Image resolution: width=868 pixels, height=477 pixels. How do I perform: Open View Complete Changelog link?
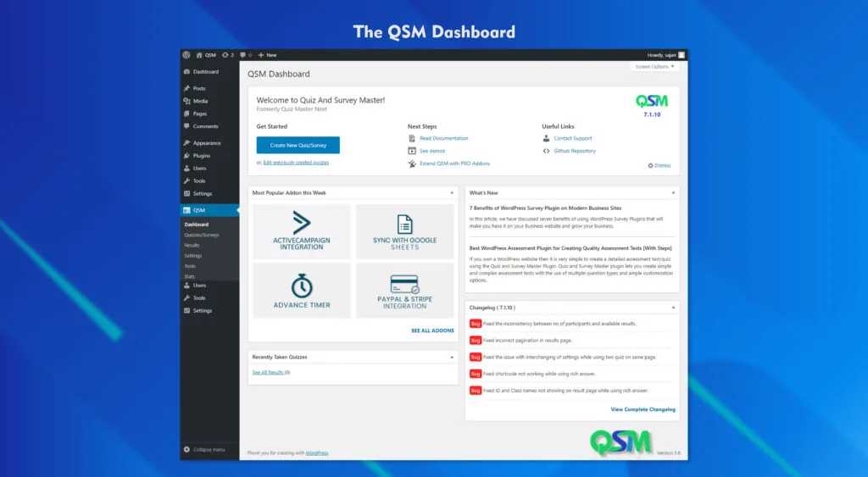pos(643,409)
